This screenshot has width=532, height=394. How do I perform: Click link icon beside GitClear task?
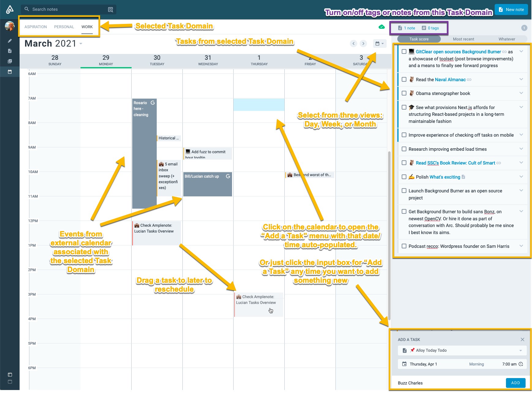(504, 52)
